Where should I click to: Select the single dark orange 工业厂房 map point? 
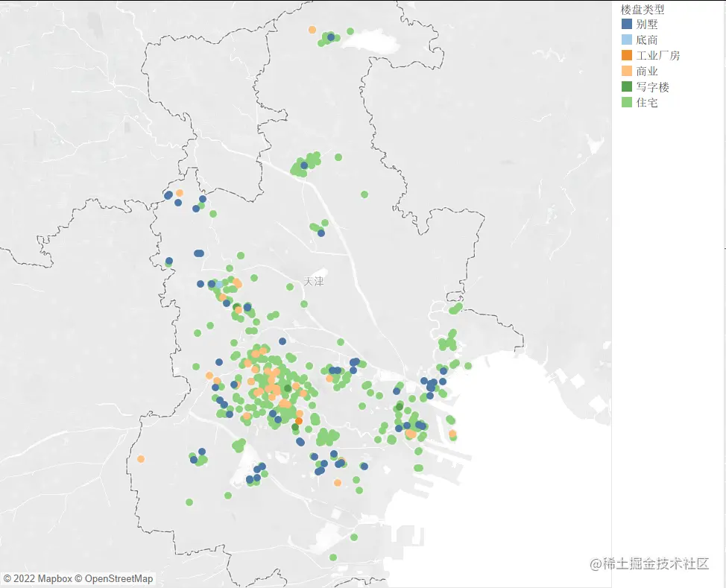pyautogui.click(x=299, y=421)
